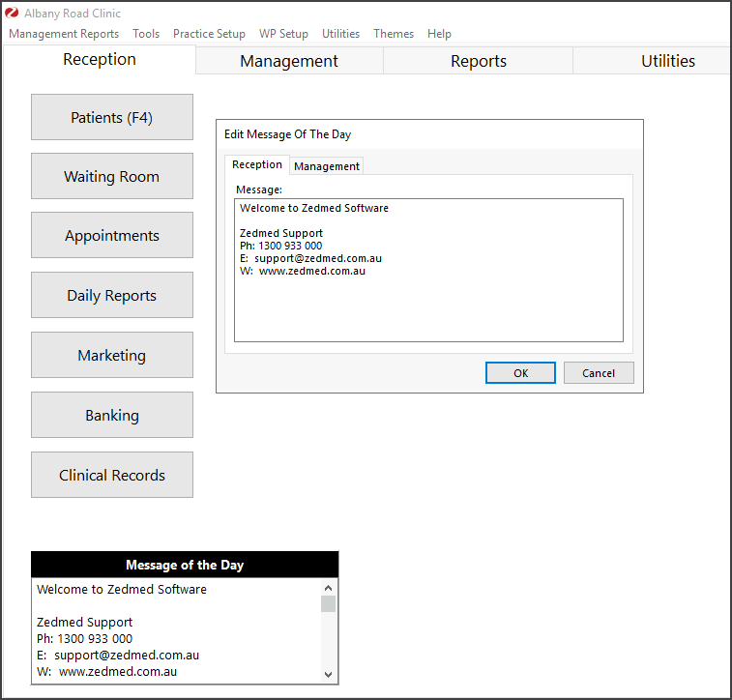Cancel the Edit Message dialog
The width and height of the screenshot is (732, 700).
coord(599,373)
